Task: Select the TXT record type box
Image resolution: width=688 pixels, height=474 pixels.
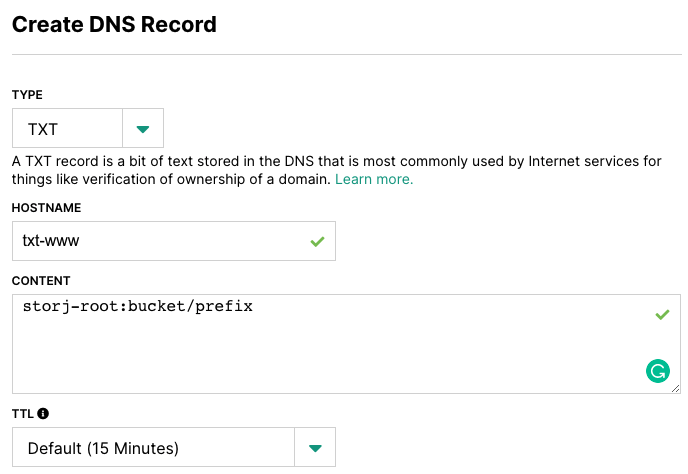Action: (67, 129)
